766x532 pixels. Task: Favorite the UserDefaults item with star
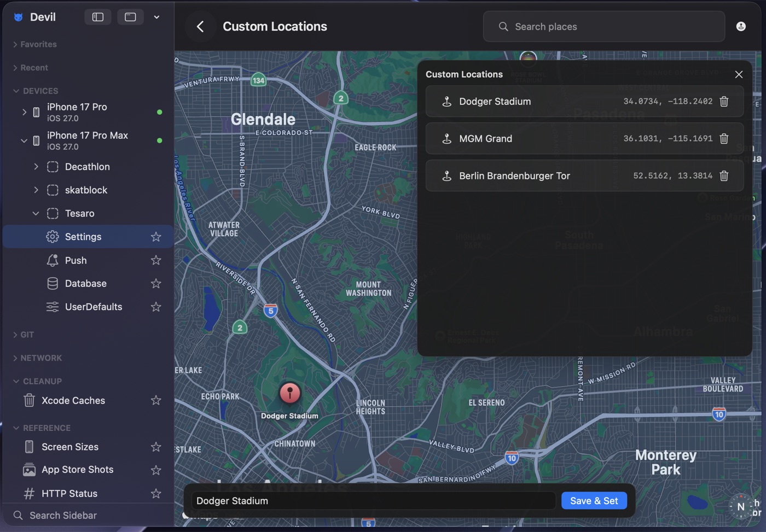pyautogui.click(x=156, y=307)
